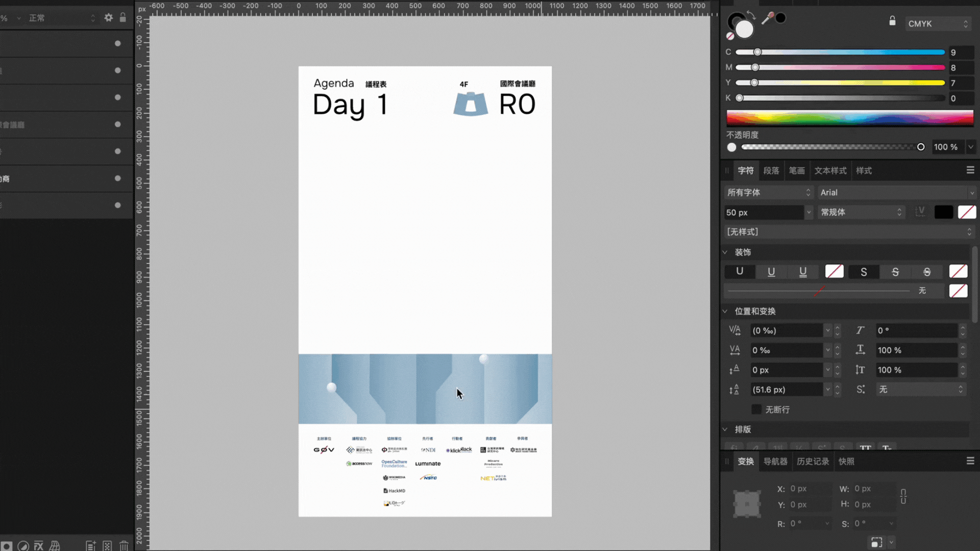Click the delete layer trash icon

[124, 546]
